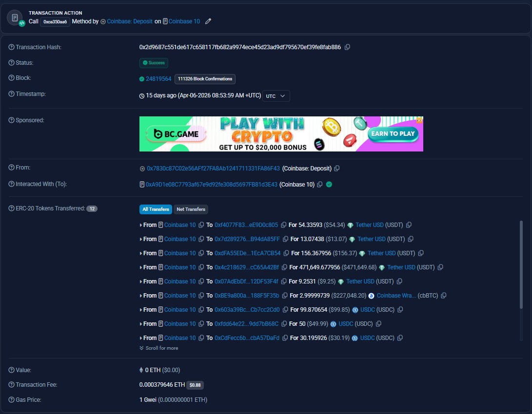
Task: Open the Coinbase Wra... token link
Action: coord(396,296)
